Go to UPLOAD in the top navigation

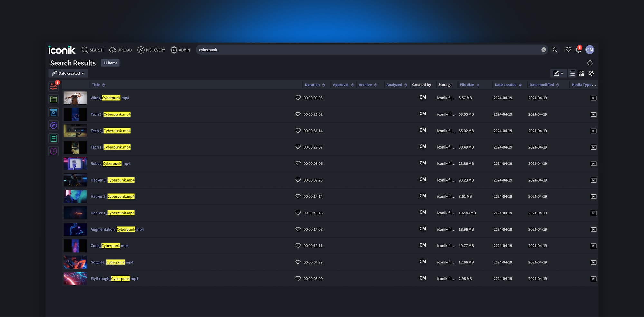120,50
